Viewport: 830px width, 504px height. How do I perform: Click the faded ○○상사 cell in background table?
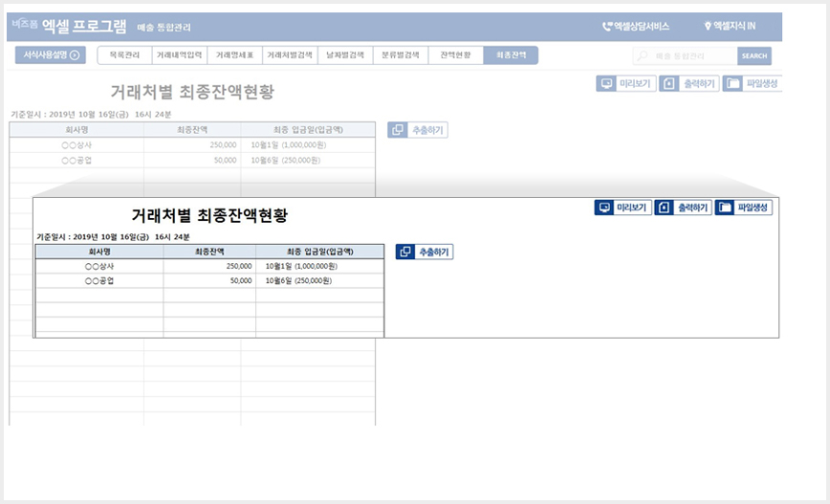coord(76,144)
